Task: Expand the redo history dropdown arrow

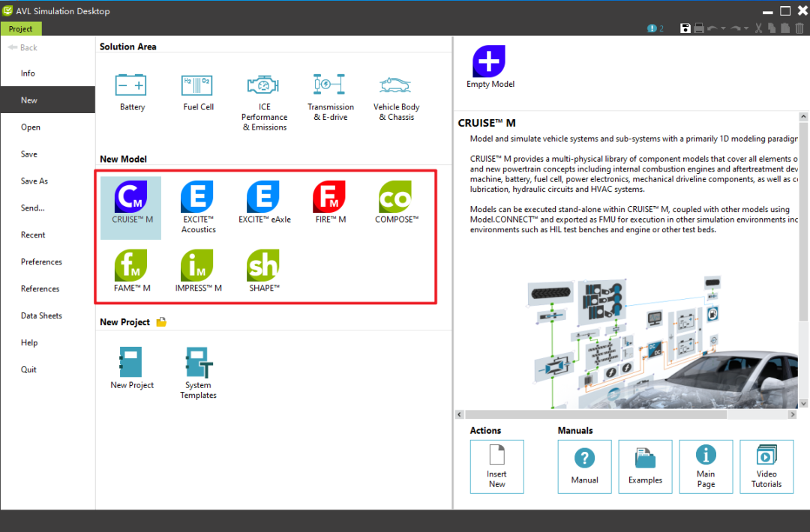Action: 745,28
